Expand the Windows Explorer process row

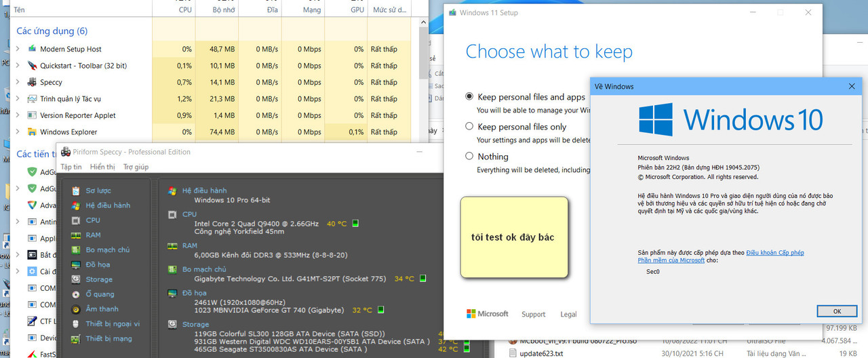click(18, 132)
